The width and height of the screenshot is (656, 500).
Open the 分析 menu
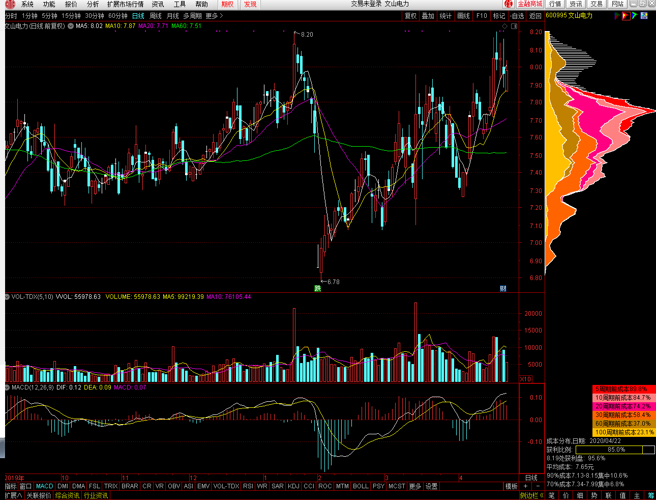point(93,4)
